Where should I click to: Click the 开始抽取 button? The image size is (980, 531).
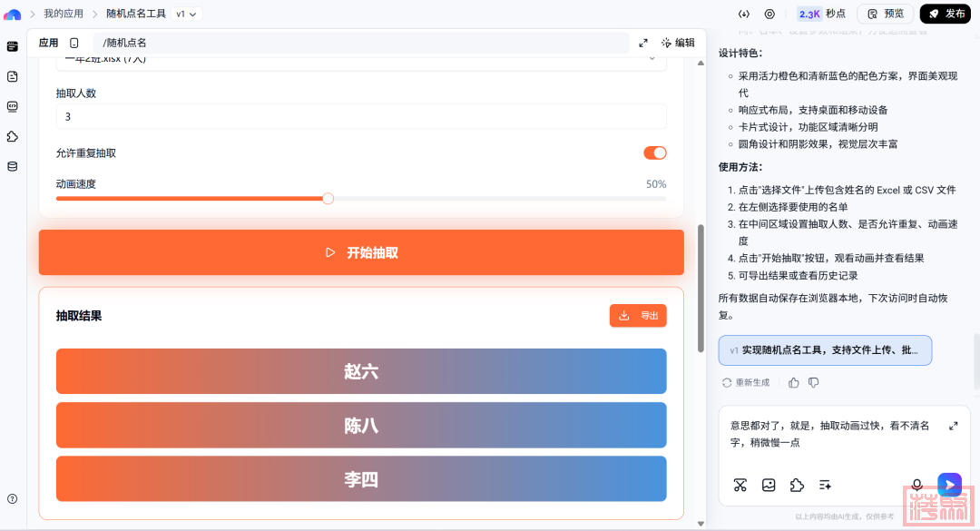[361, 252]
